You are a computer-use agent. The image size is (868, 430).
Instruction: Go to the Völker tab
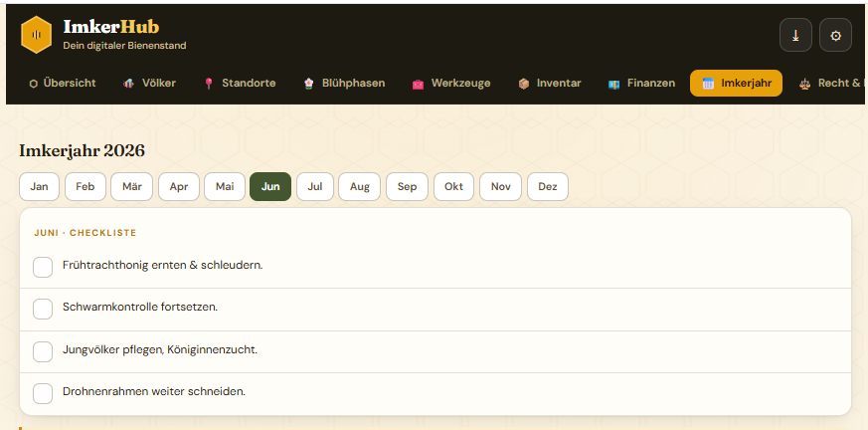tap(149, 84)
